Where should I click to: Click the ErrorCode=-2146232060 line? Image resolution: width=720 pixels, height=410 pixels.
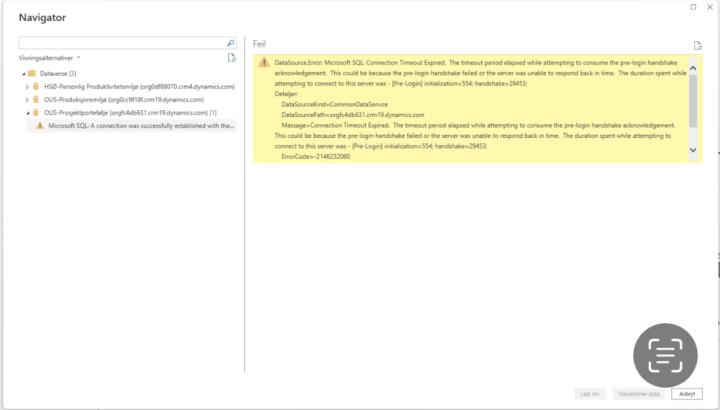[315, 157]
